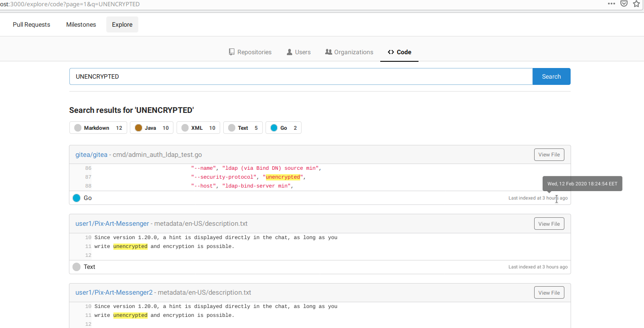This screenshot has width=644, height=328.
Task: Select the Code tab
Action: point(399,52)
